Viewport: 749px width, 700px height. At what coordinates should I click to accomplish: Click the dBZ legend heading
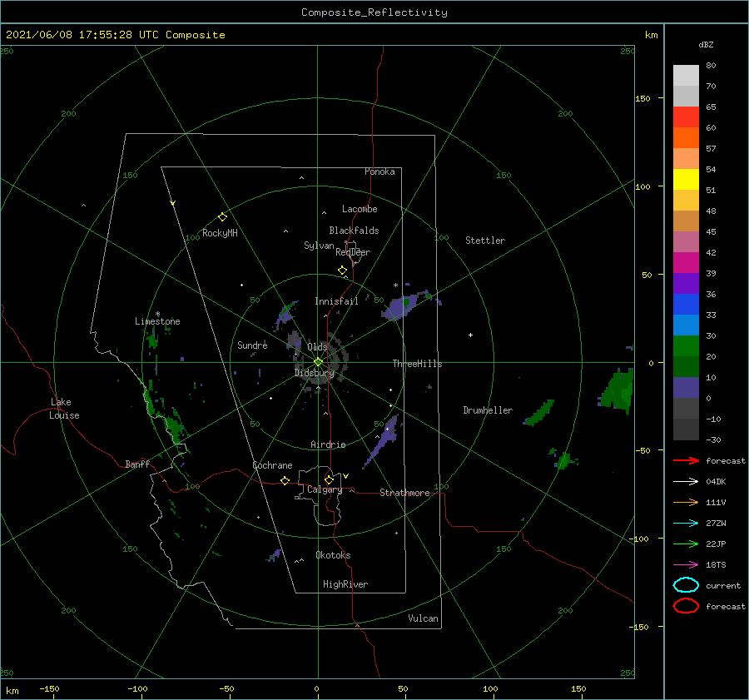click(x=706, y=45)
